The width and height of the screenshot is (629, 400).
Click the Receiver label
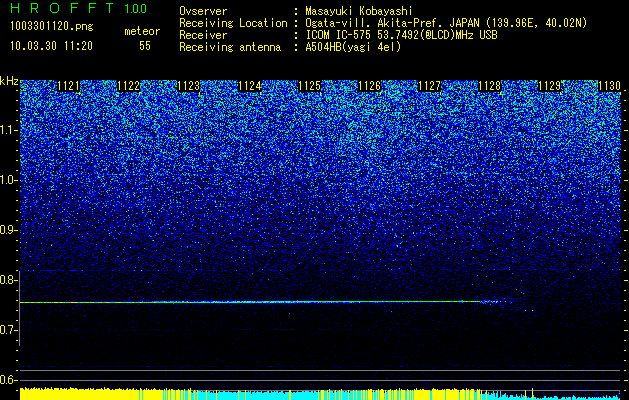203,35
